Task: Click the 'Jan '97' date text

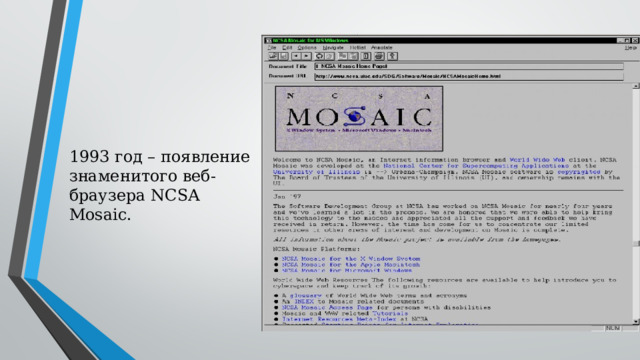Action: pyautogui.click(x=287, y=197)
